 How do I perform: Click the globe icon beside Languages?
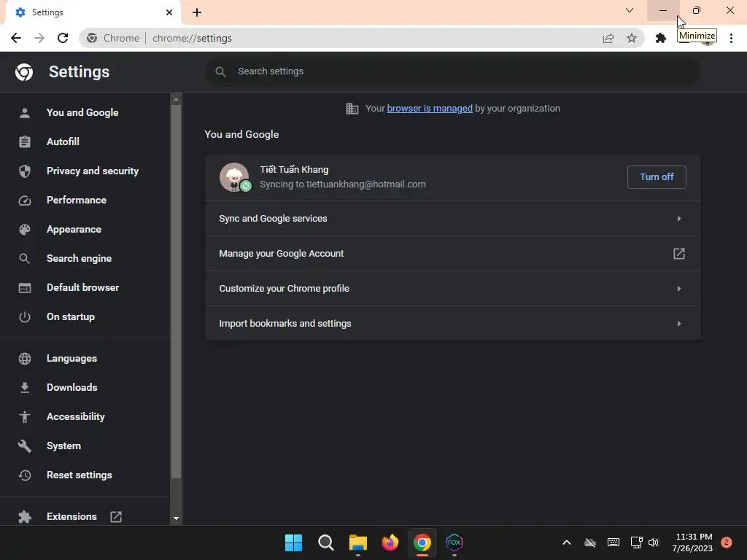coord(25,359)
